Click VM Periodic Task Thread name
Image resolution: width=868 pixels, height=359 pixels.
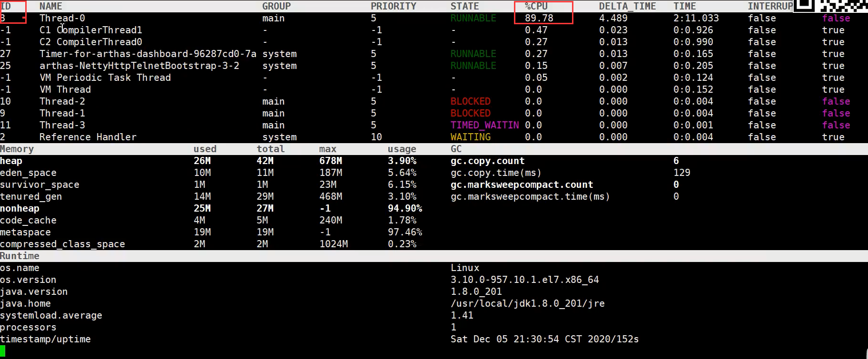tap(105, 78)
